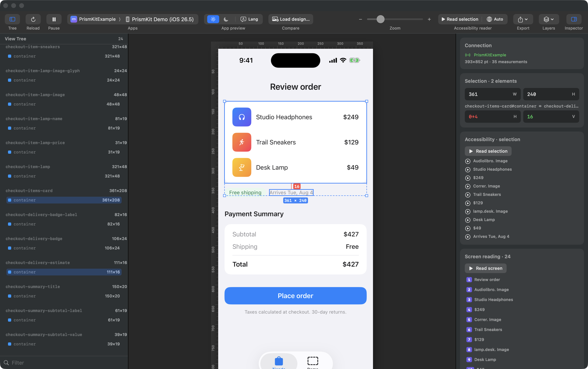Click the horizontal spacing value 0→4
588x369 pixels.
[x=492, y=117]
